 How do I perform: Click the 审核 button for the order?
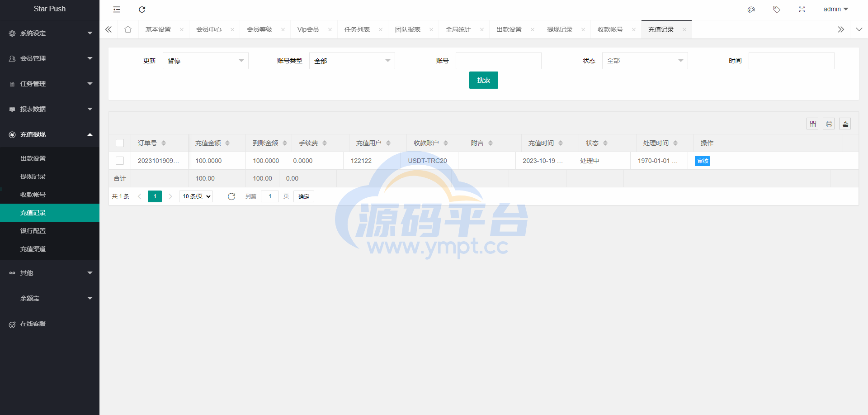[x=703, y=161]
